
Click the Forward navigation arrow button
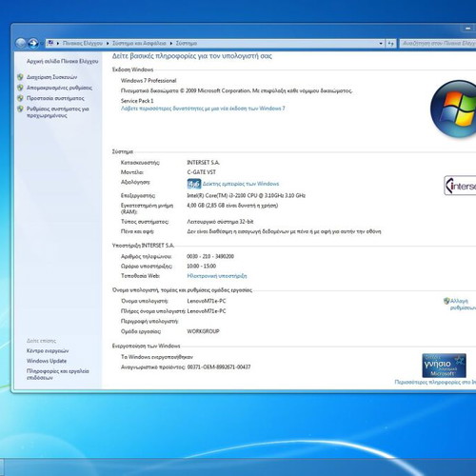33,43
